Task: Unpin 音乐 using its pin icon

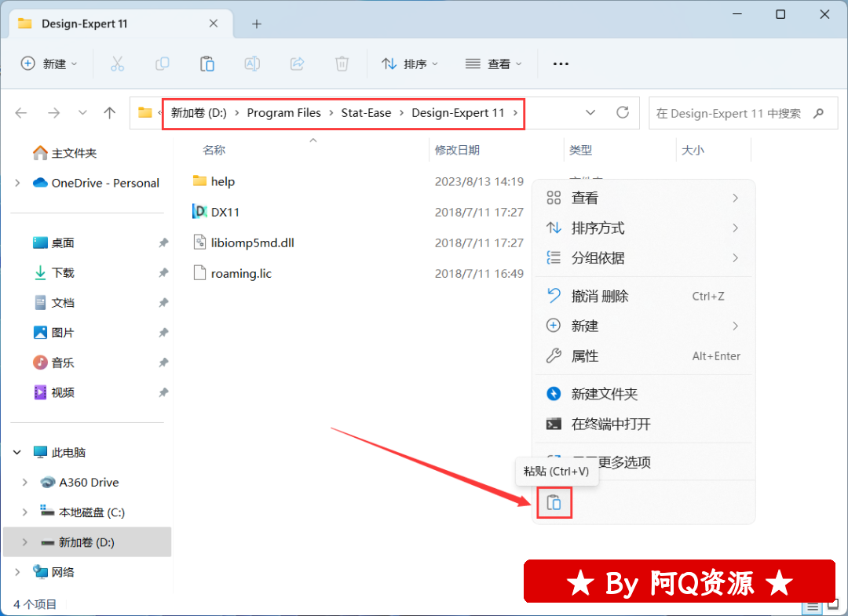Action: (163, 362)
